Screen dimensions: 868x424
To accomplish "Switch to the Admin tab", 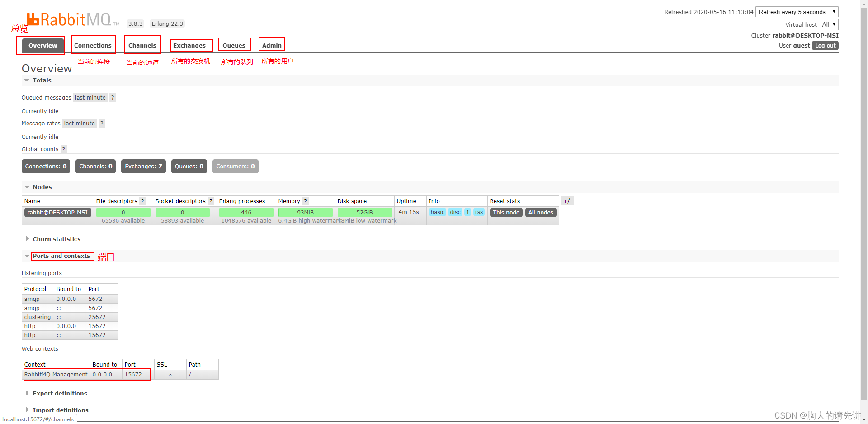I will click(x=272, y=45).
